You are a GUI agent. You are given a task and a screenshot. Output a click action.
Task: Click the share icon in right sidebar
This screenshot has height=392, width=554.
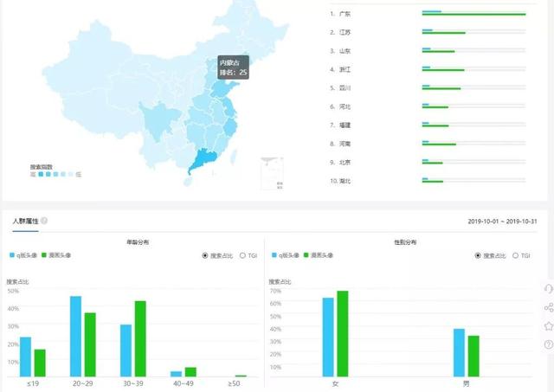coord(548,308)
